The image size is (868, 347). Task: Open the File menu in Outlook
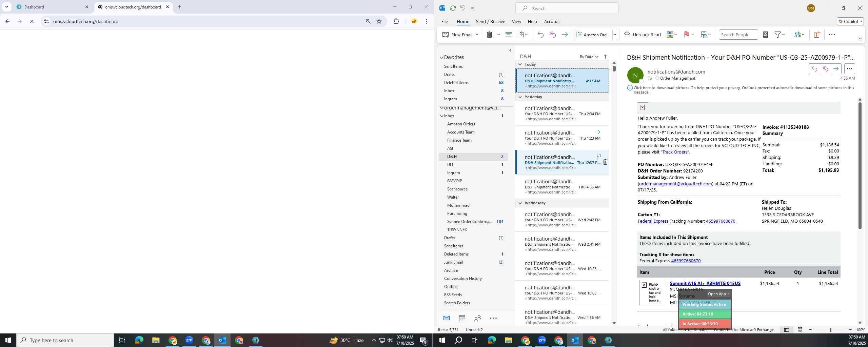tap(445, 21)
